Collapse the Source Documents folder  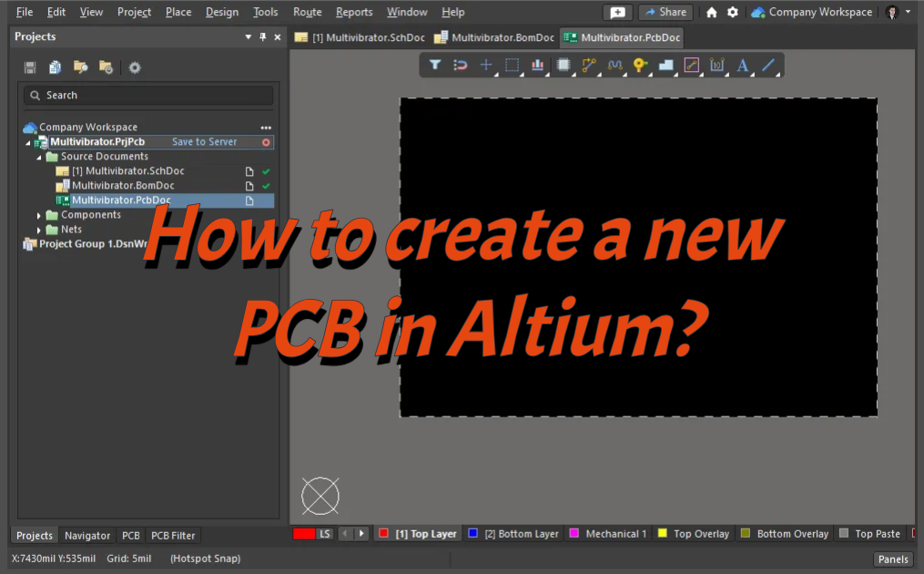click(39, 157)
